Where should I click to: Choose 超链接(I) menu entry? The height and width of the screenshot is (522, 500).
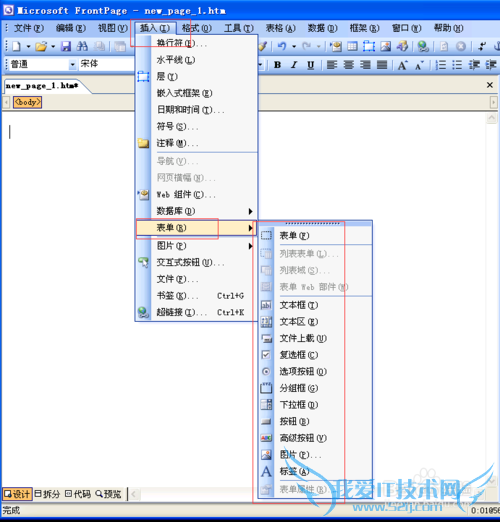pos(196,312)
